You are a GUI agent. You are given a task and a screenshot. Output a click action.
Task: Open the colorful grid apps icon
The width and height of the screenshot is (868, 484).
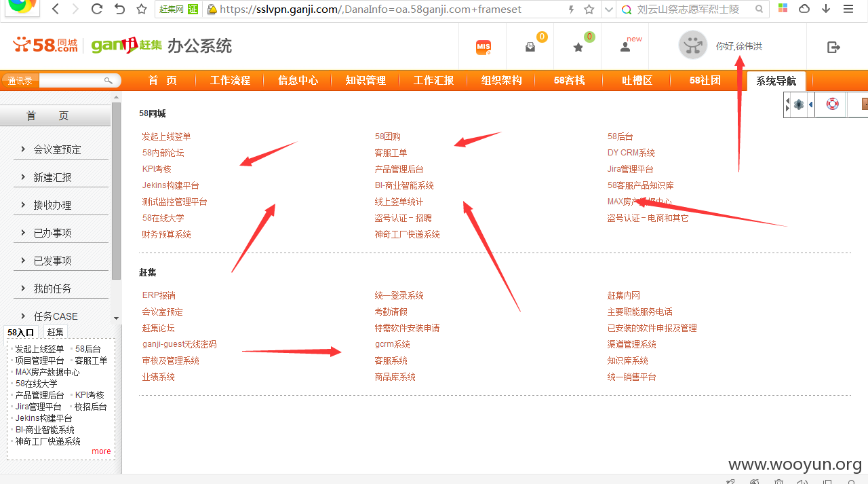pos(783,9)
